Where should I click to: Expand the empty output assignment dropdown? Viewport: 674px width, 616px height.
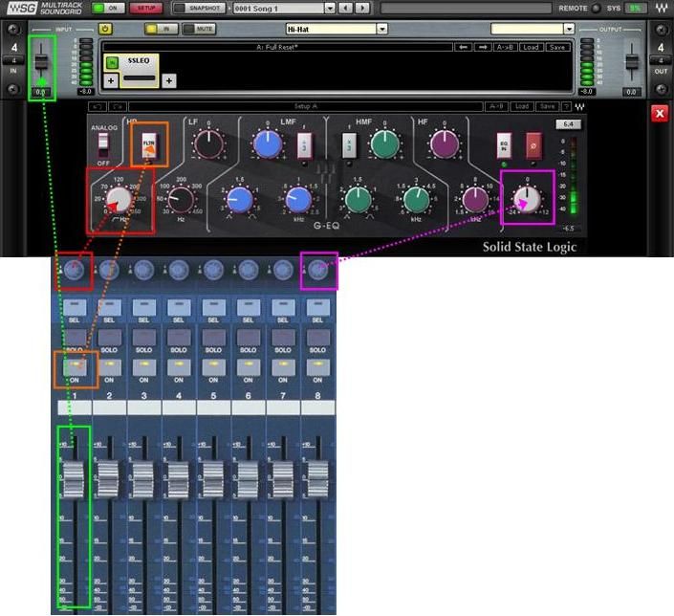pyautogui.click(x=569, y=29)
